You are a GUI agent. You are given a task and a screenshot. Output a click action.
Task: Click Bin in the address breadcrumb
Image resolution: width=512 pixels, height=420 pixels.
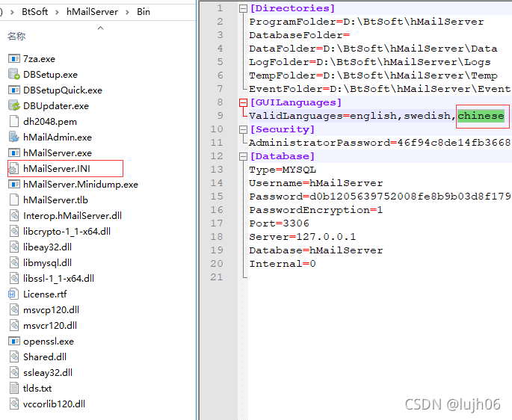pos(144,12)
